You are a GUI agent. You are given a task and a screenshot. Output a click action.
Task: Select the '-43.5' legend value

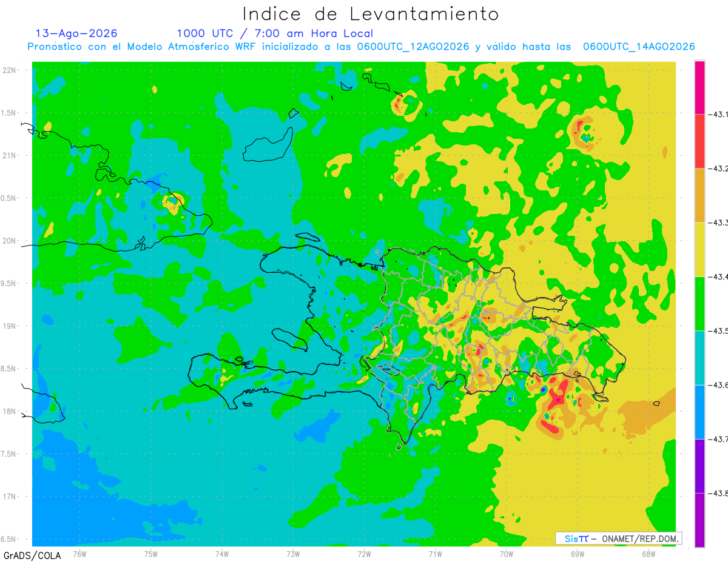point(718,330)
